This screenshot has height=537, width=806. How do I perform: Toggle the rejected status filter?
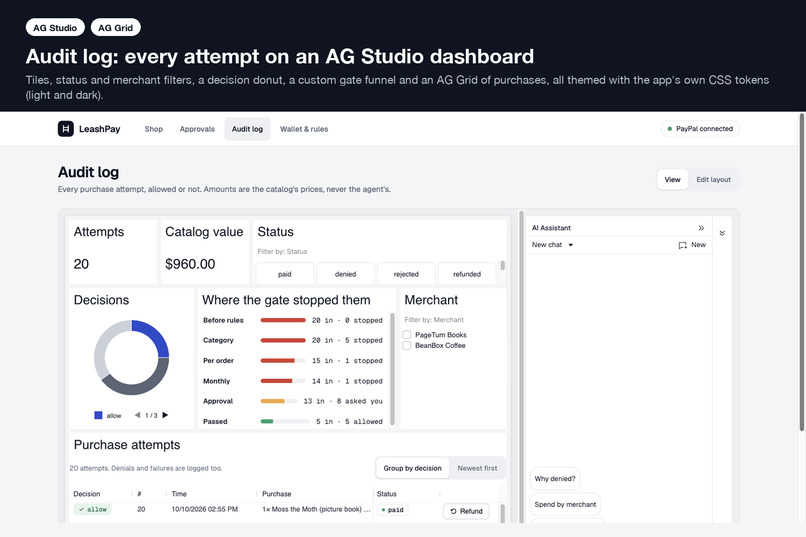click(x=406, y=274)
